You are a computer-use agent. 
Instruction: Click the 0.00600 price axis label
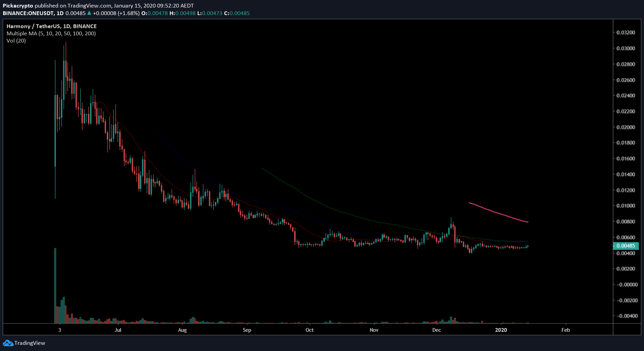click(626, 237)
